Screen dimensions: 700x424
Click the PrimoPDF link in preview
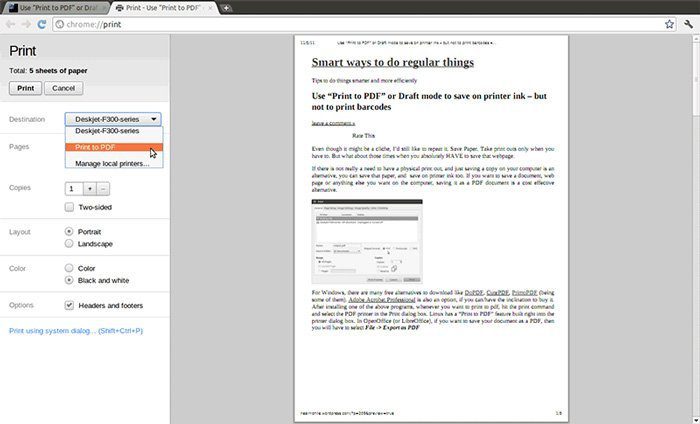pos(524,293)
